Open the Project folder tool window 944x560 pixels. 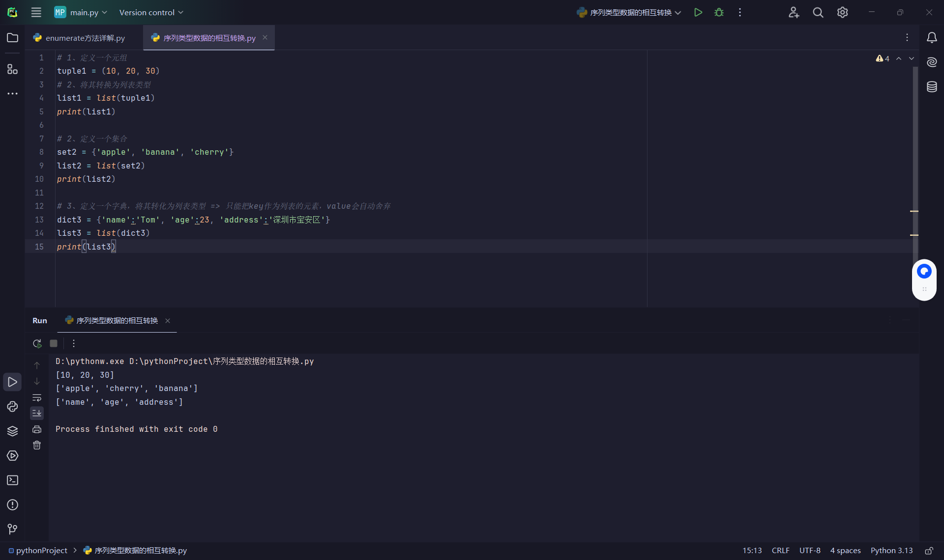coord(12,38)
